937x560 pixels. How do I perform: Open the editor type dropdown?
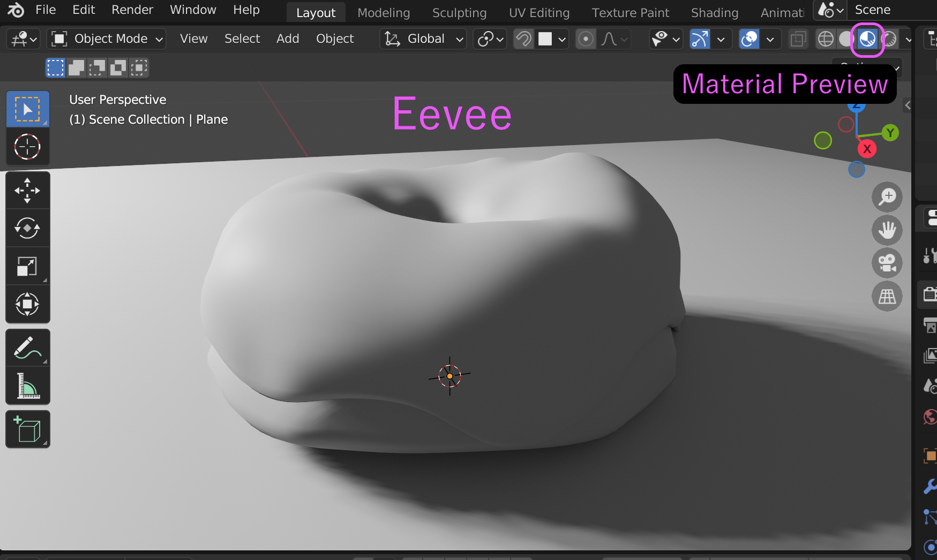[x=24, y=39]
